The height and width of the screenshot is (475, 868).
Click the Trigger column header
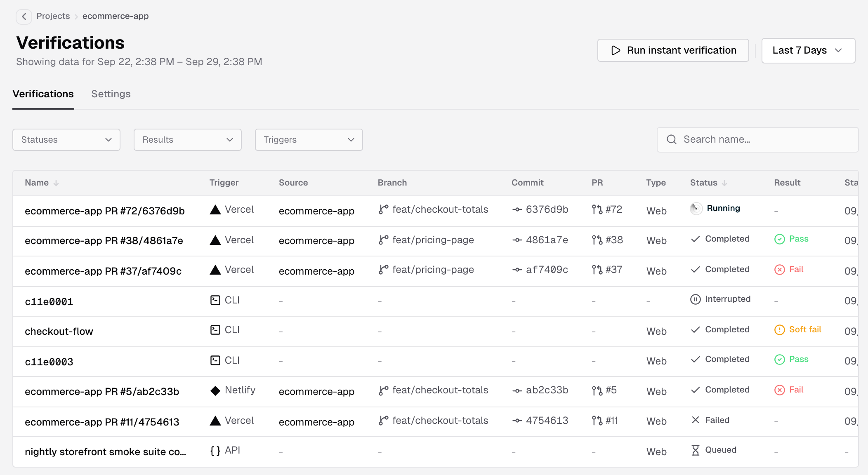[224, 183]
